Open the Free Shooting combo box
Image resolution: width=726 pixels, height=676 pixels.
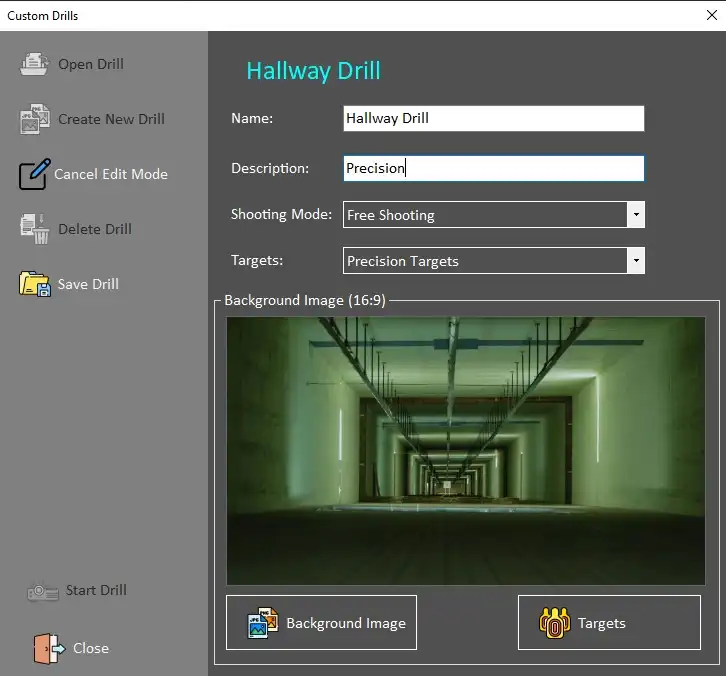click(484, 215)
